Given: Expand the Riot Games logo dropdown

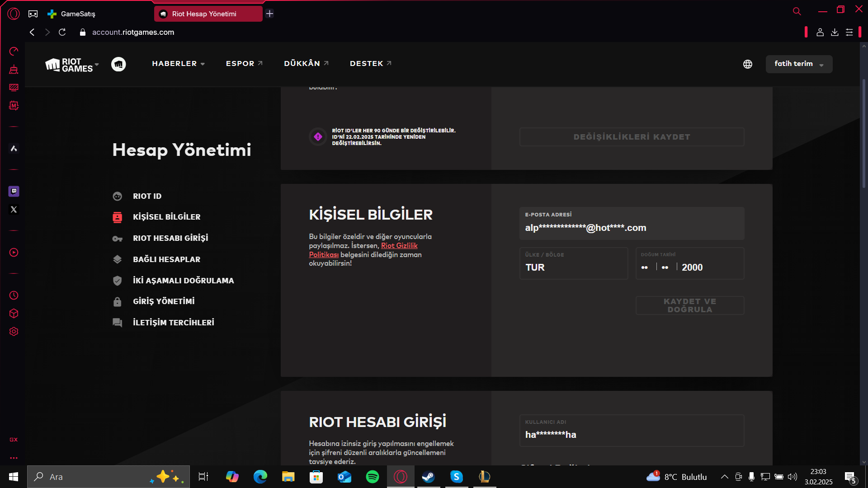Looking at the screenshot, I should [72, 65].
